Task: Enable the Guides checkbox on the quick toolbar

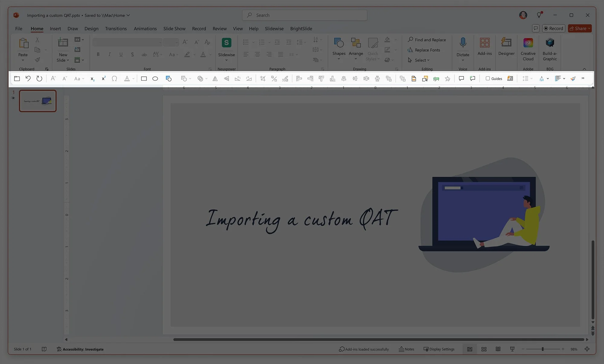Action: (x=488, y=79)
